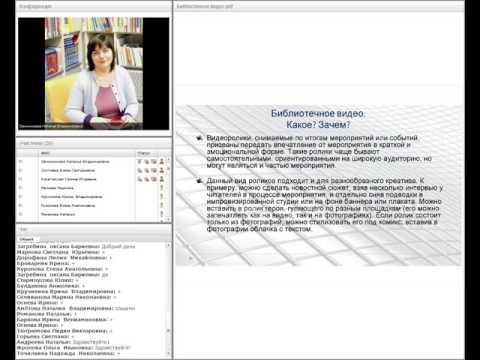This screenshot has width=480, height=360.
Task: Click chat message from Романова Наталья
Action: click(47, 314)
